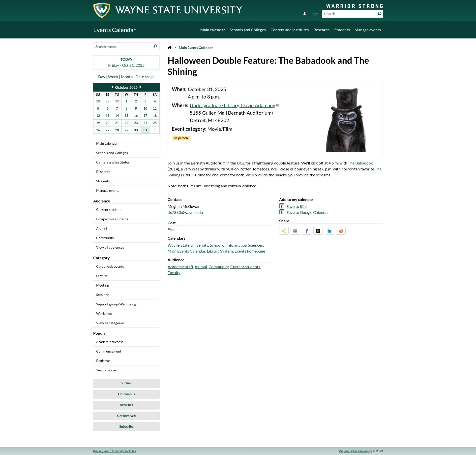Image resolution: width=476 pixels, height=455 pixels.
Task: Open Academic success popular link
Action: (x=126, y=342)
